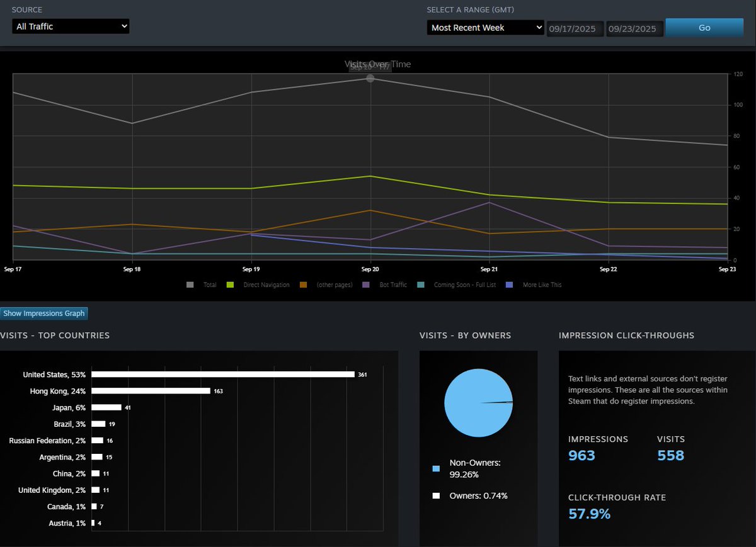The image size is (756, 547).
Task: Click the Coming Soon - Full List label
Action: click(x=465, y=285)
